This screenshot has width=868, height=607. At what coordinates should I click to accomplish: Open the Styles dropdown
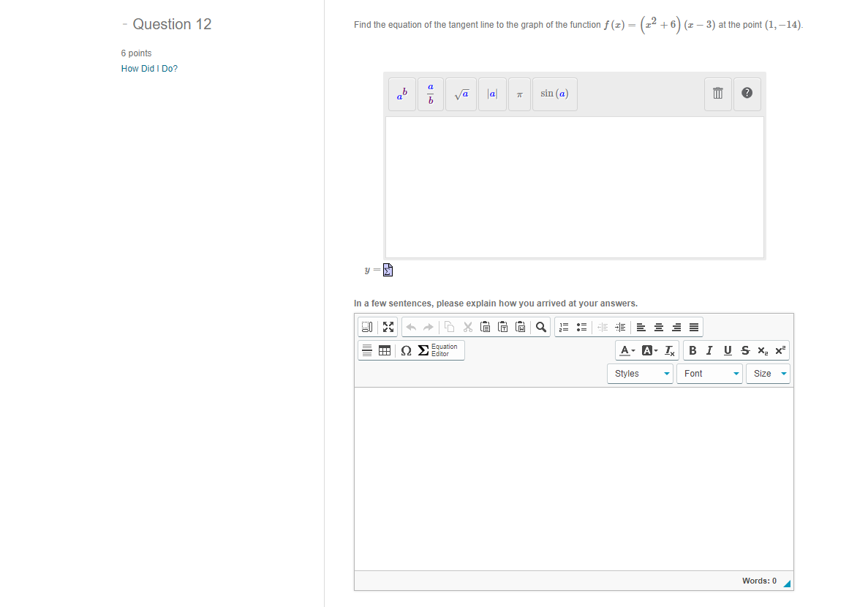pos(640,373)
